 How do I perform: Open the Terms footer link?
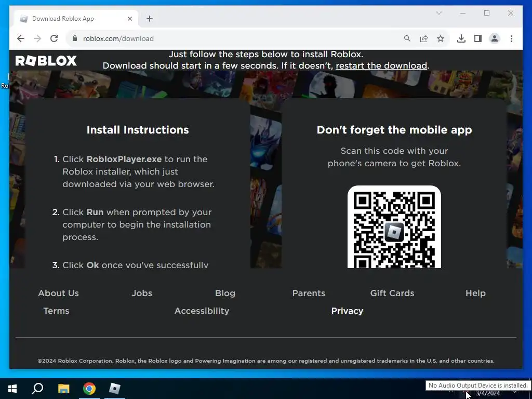56,311
